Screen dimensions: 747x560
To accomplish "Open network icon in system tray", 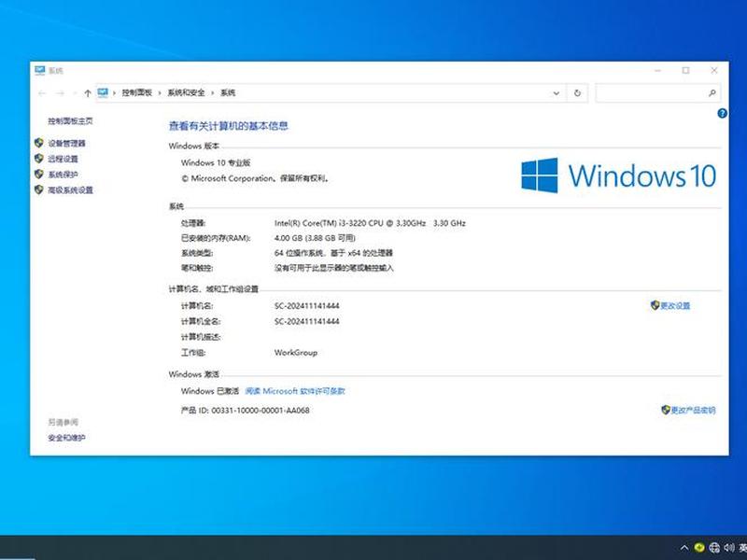I will [714, 548].
